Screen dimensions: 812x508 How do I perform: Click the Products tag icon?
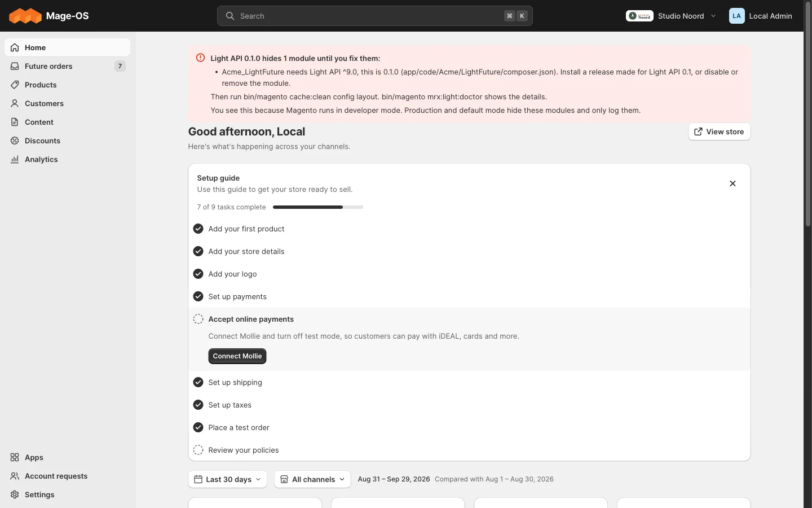15,85
